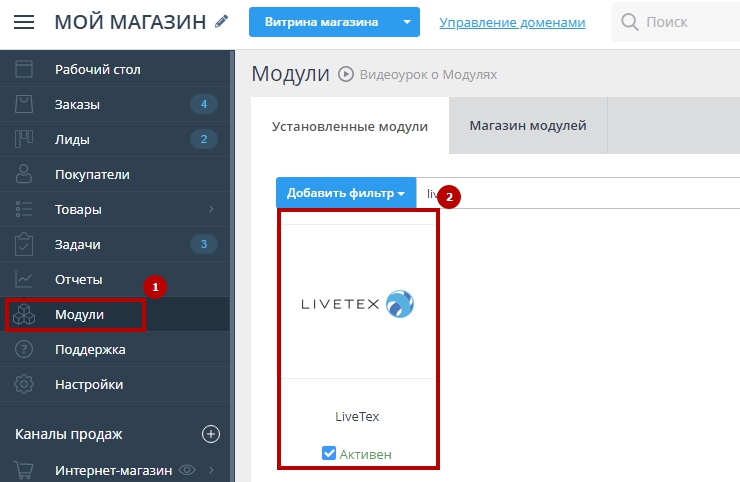Click the Отчеты chart icon
Screen dimensions: 740x482
click(x=24, y=279)
